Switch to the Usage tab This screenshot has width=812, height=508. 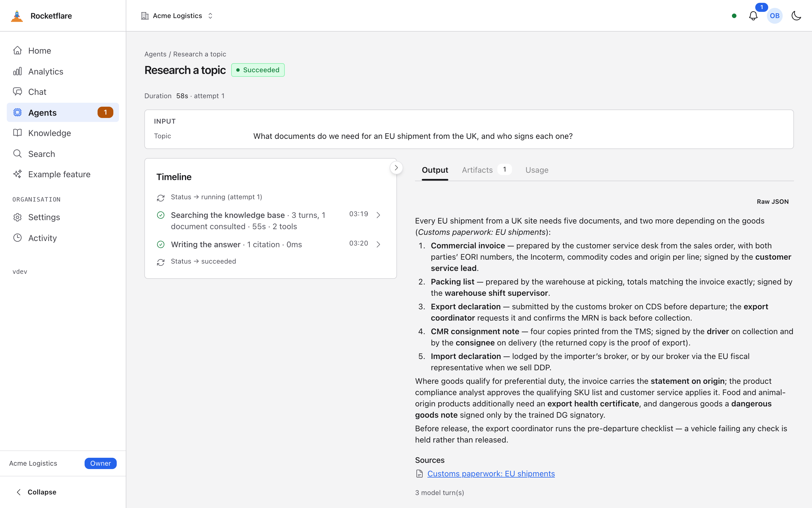537,170
